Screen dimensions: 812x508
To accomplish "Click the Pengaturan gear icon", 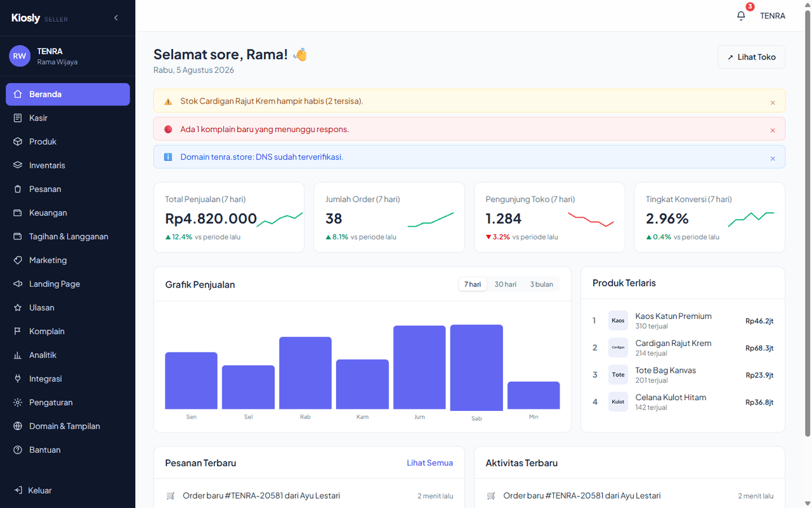I will tap(18, 403).
